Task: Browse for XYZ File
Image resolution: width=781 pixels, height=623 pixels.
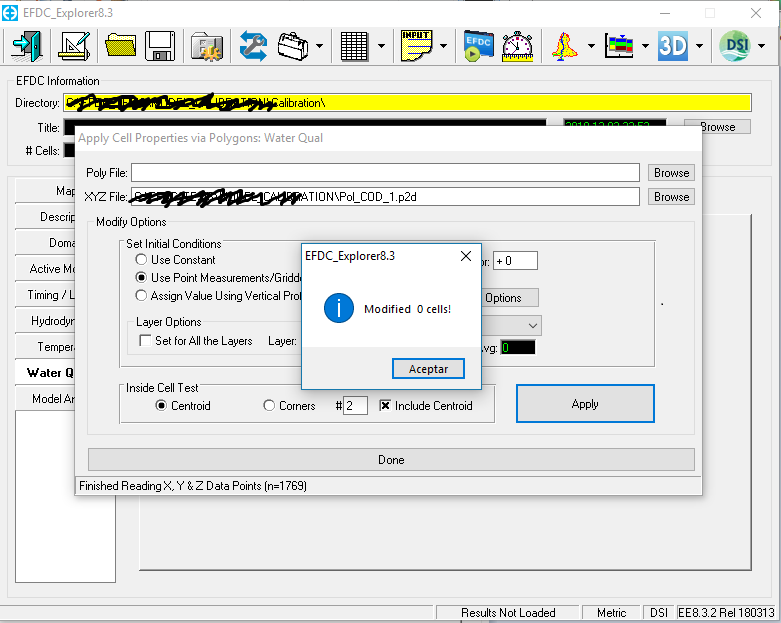Action: coord(671,197)
